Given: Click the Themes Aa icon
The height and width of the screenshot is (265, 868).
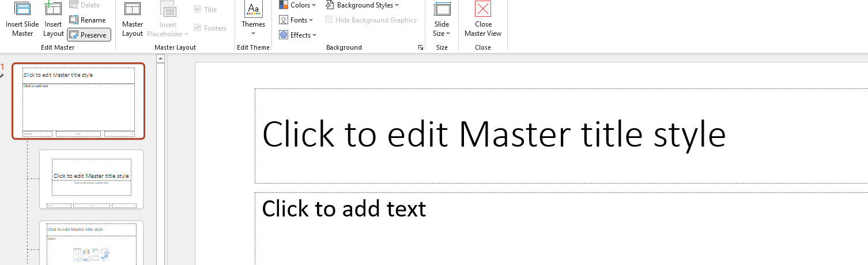Looking at the screenshot, I should (x=253, y=9).
